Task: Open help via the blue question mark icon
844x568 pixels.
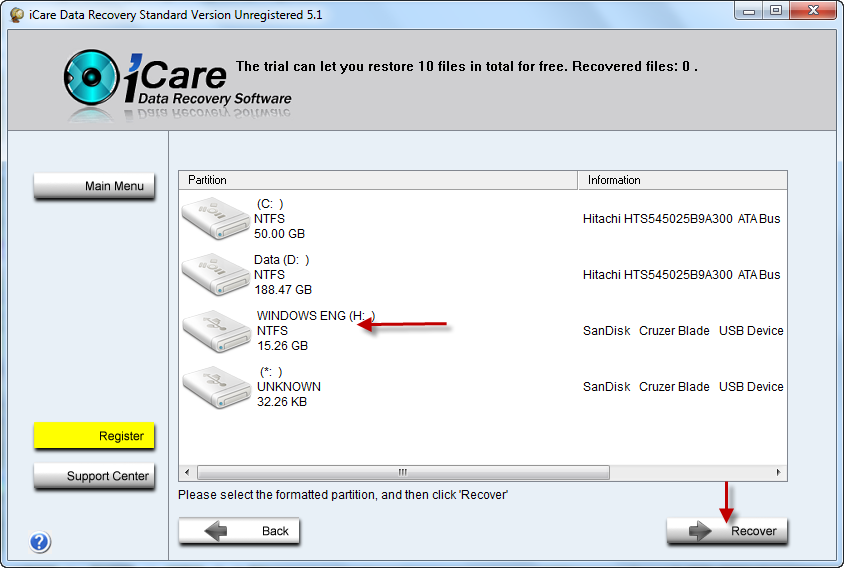Action: 39,542
